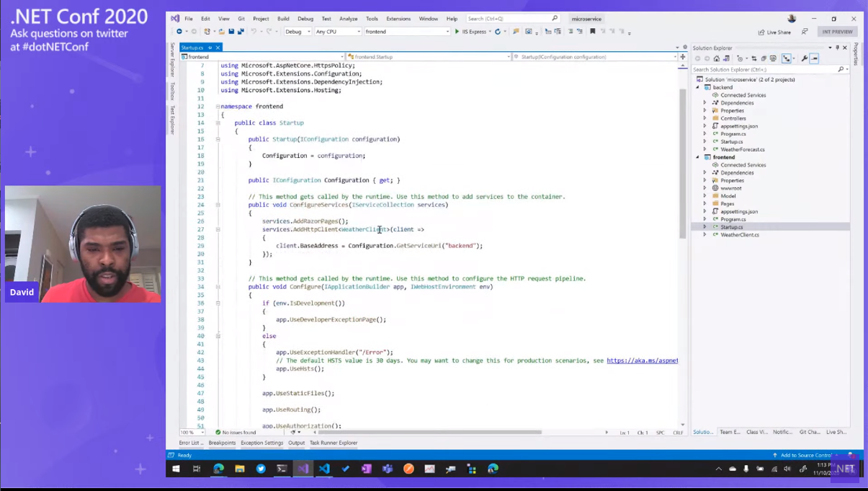Image resolution: width=868 pixels, height=491 pixels.
Task: Click the Search Solution Explorer input field
Action: point(764,69)
